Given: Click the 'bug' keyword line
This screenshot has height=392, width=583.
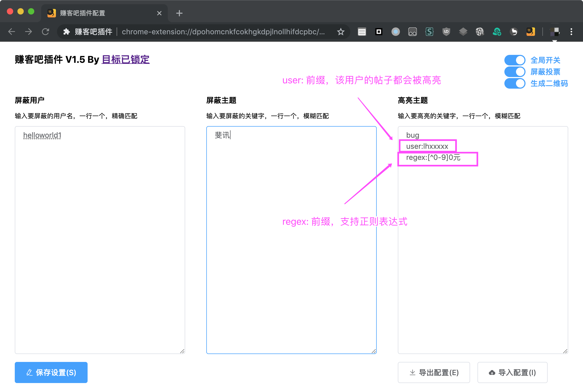Looking at the screenshot, I should tap(413, 135).
